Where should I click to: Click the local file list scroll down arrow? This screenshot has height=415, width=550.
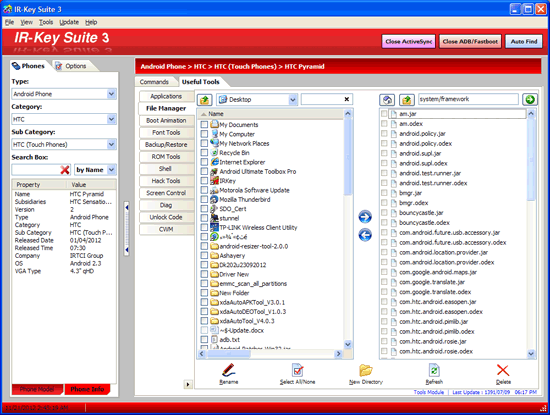(348, 344)
